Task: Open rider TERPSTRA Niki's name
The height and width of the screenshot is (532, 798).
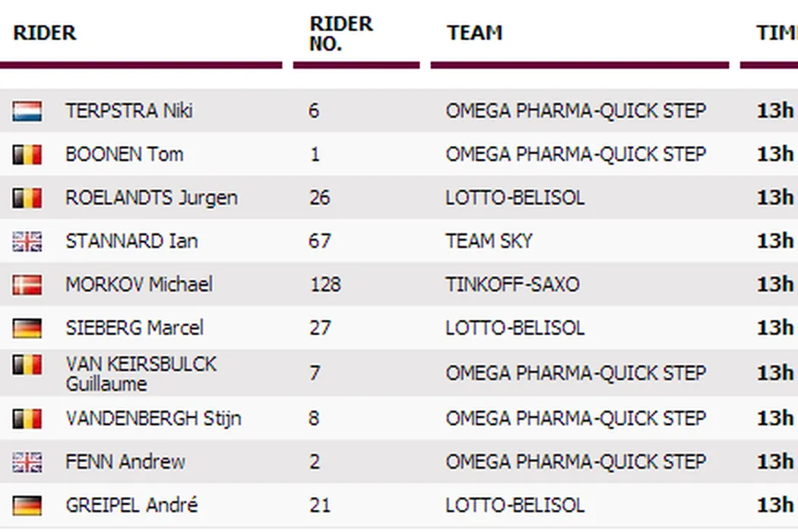Action: coord(129,111)
